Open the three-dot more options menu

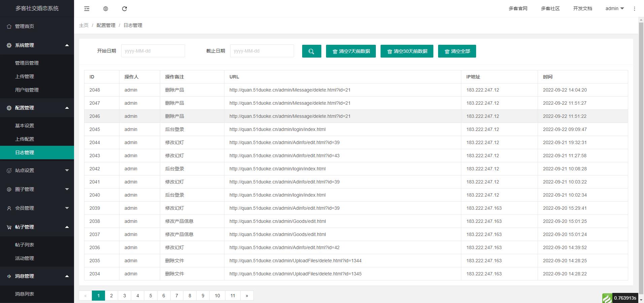coord(635,9)
